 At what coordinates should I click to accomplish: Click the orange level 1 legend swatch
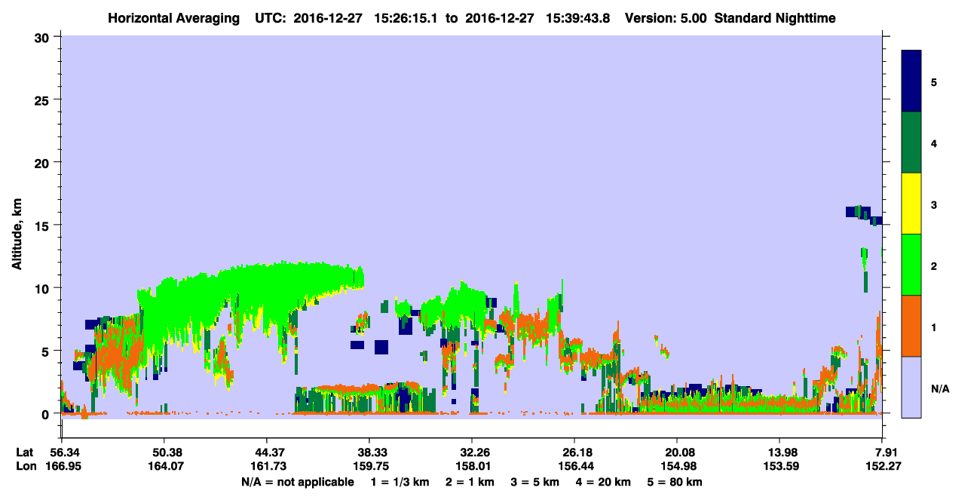tap(912, 326)
